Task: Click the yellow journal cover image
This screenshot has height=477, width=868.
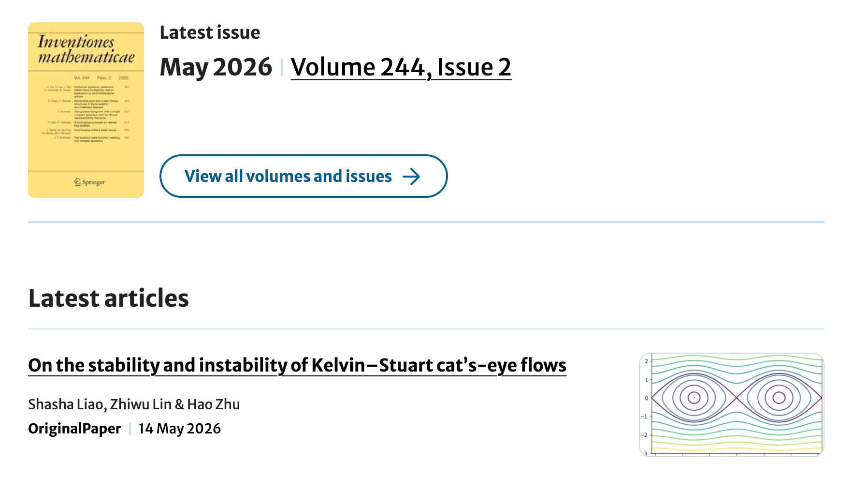Action: pos(86,110)
